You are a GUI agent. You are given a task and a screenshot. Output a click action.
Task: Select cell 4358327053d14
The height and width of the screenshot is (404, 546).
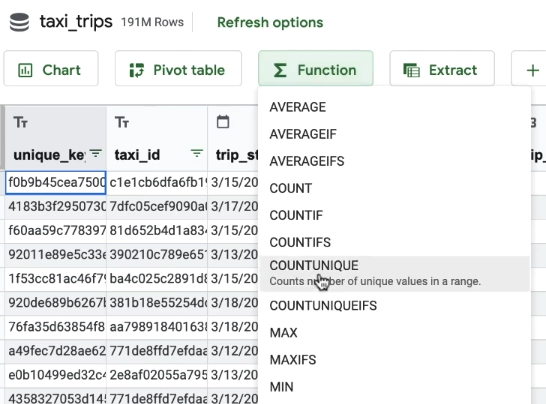[56, 397]
